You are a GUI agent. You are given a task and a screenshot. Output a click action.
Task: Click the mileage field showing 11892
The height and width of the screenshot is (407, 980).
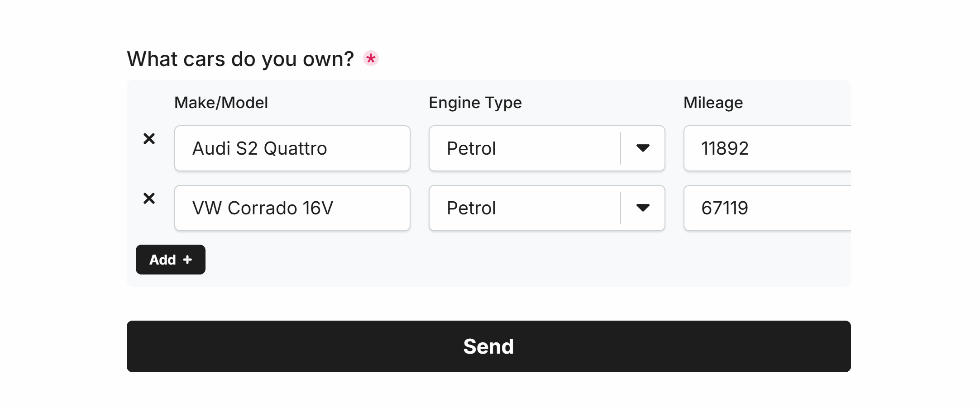click(767, 148)
